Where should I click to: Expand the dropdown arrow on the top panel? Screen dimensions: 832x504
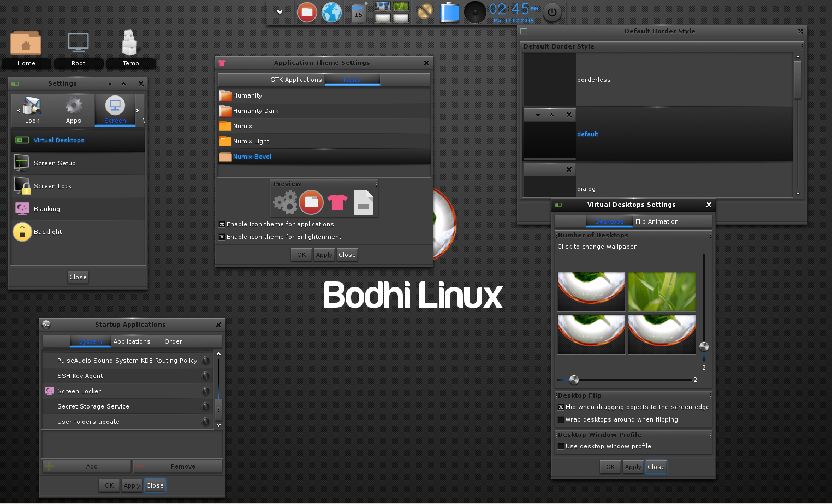click(280, 12)
